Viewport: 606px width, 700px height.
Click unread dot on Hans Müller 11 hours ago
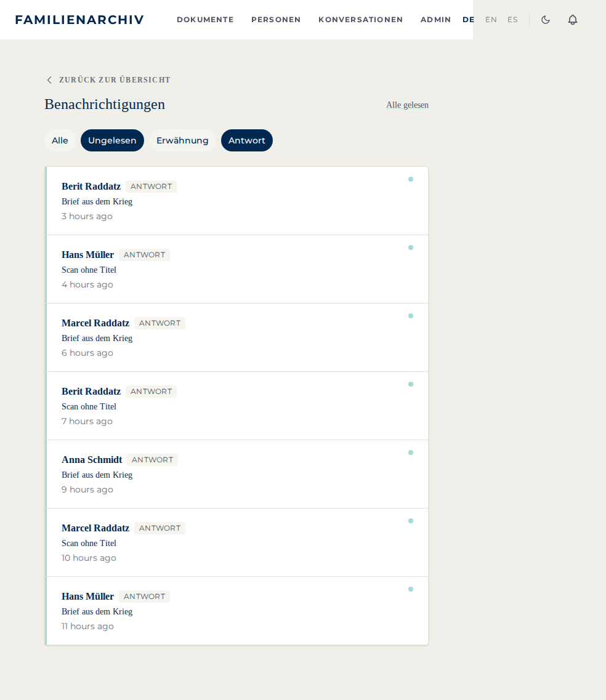click(x=410, y=589)
